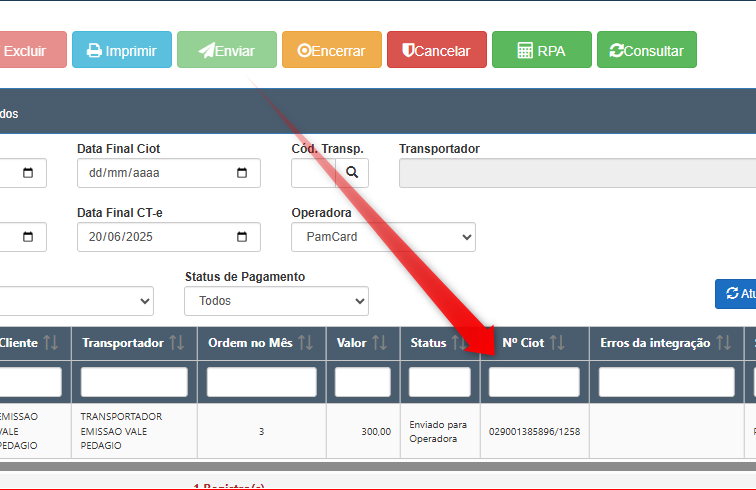Sort by Nº Ciot column arrows
The image size is (756, 490).
(x=557, y=343)
